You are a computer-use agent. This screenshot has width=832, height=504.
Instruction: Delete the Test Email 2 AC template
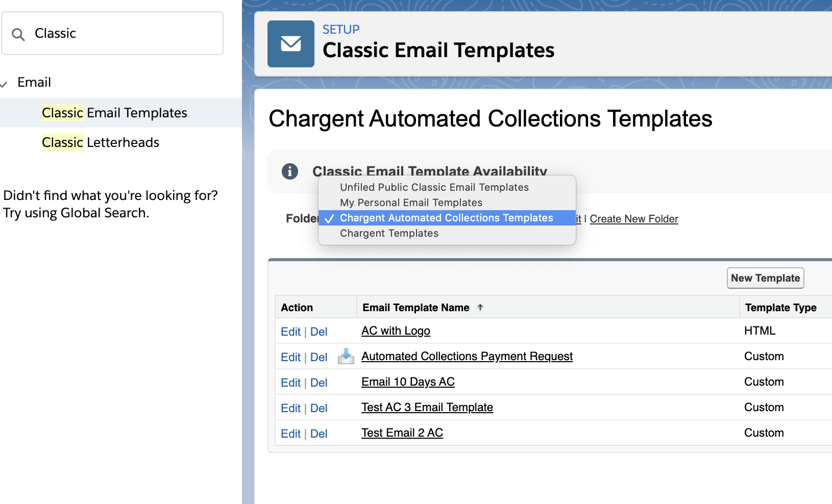[319, 434]
